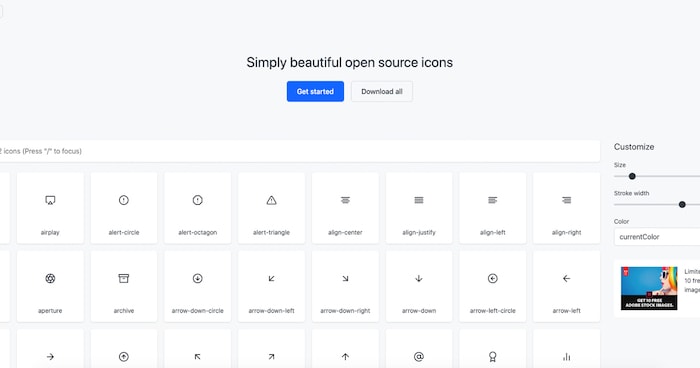Select the plain up arrow in bottom row

click(345, 356)
